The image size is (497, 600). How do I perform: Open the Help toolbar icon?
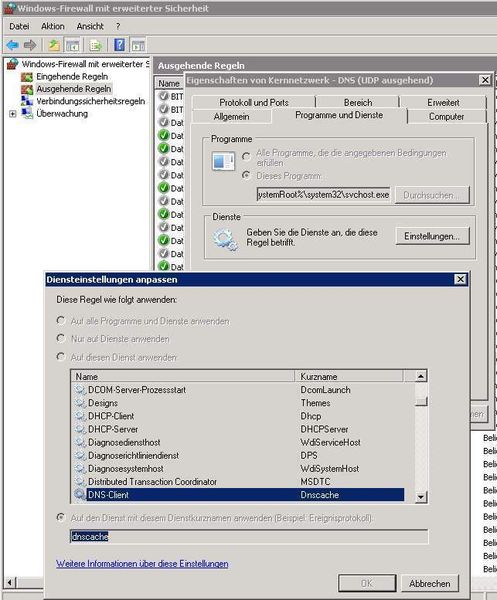pos(119,45)
